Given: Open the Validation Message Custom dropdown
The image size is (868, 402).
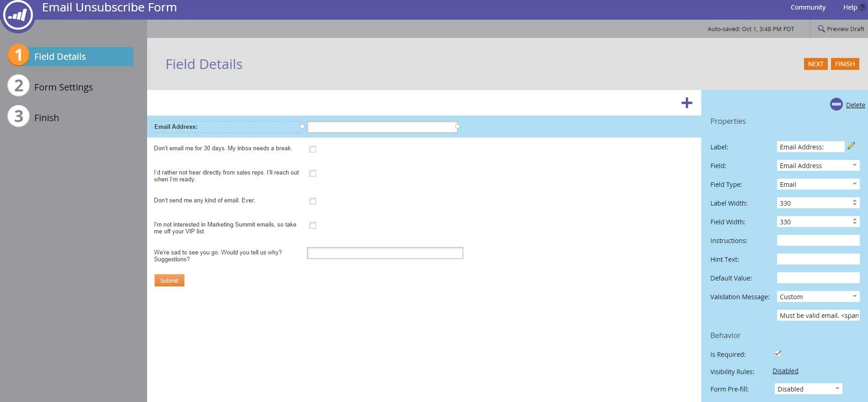Looking at the screenshot, I should point(818,296).
